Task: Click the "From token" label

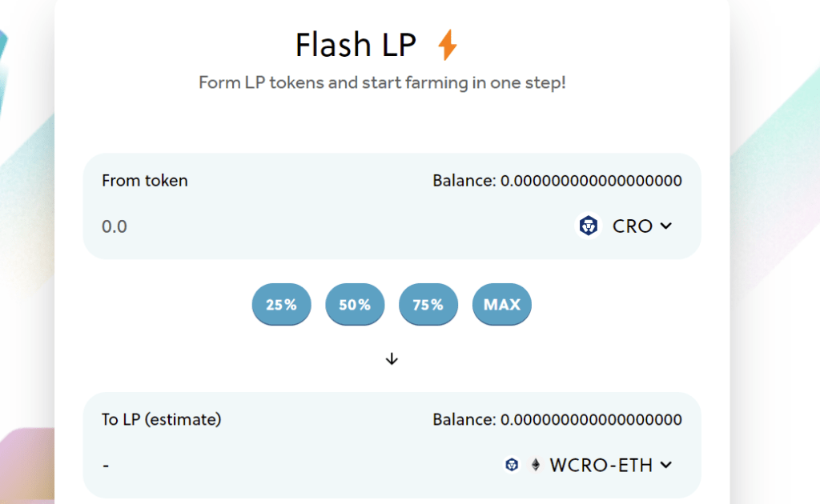Action: [x=145, y=181]
